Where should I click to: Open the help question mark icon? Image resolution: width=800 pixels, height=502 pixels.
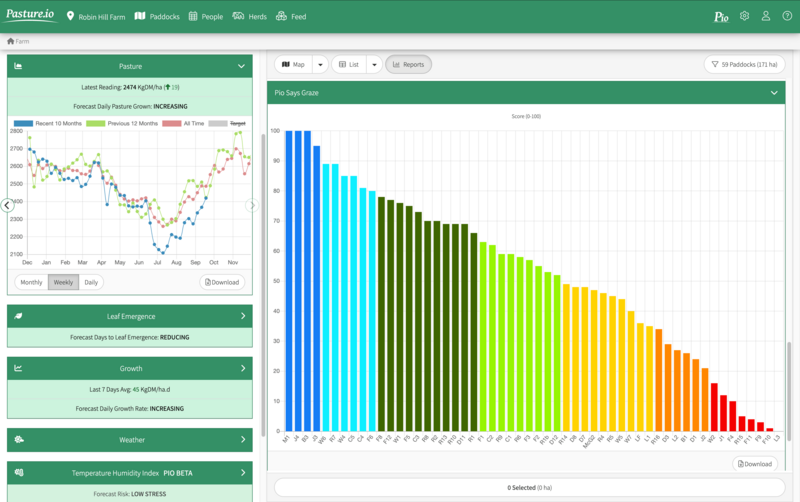[x=787, y=16]
